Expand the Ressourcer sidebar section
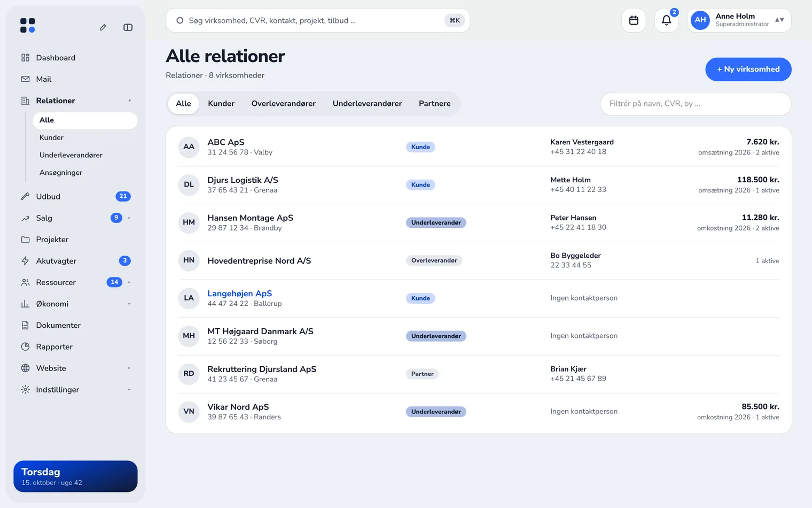Viewport: 812px width, 508px height. [x=129, y=282]
